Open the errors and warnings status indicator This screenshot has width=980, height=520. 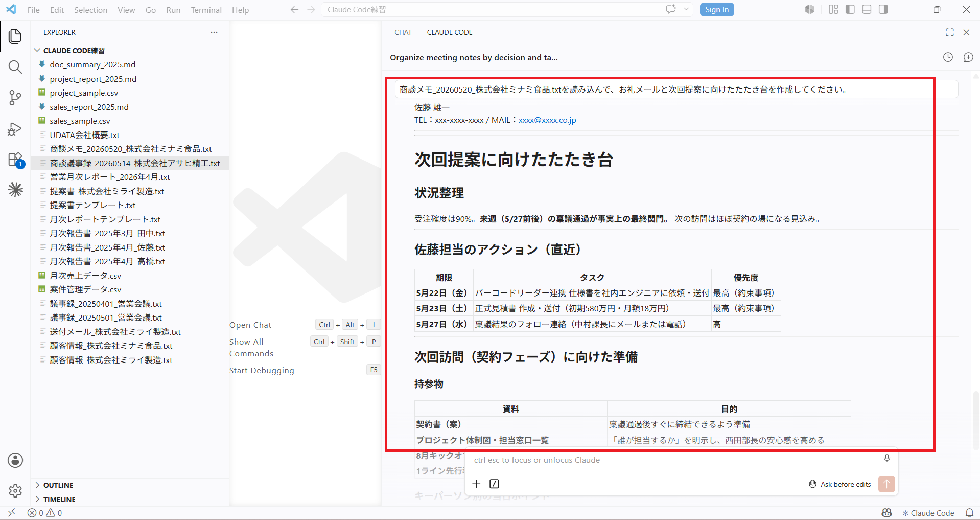(x=45, y=513)
